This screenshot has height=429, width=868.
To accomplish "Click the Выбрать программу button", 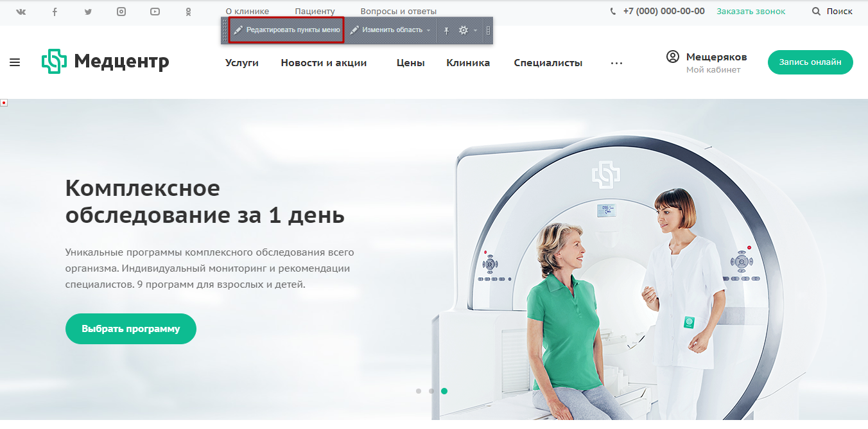I will coord(131,329).
